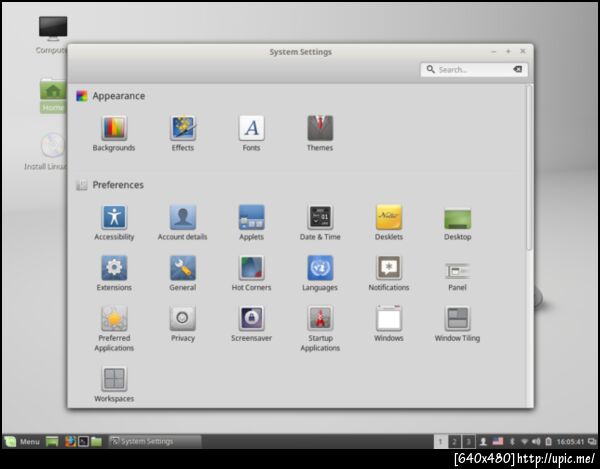Screen dimensions: 600x469
Task: Open the Applets settings
Action: tap(251, 222)
